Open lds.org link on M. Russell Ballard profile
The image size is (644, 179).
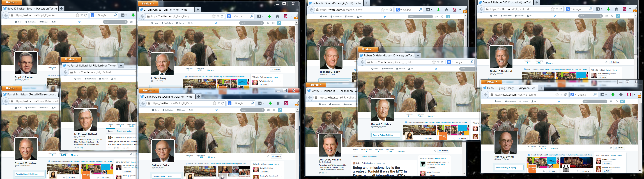pos(79,148)
